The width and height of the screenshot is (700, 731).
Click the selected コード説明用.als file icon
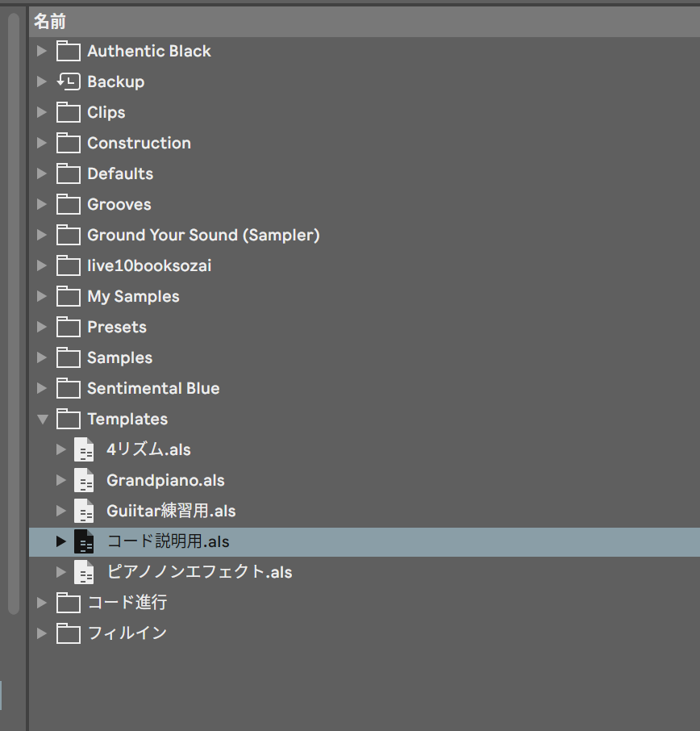pos(84,541)
